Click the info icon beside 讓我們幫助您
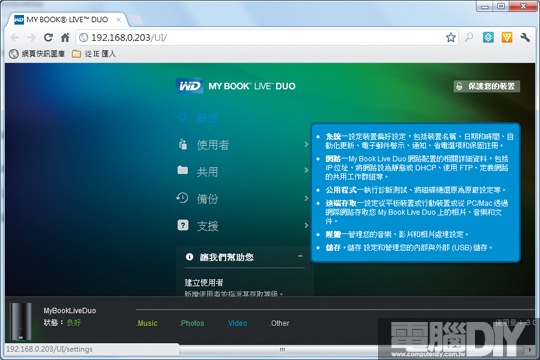Viewport: 540px width, 360px height. point(189,257)
